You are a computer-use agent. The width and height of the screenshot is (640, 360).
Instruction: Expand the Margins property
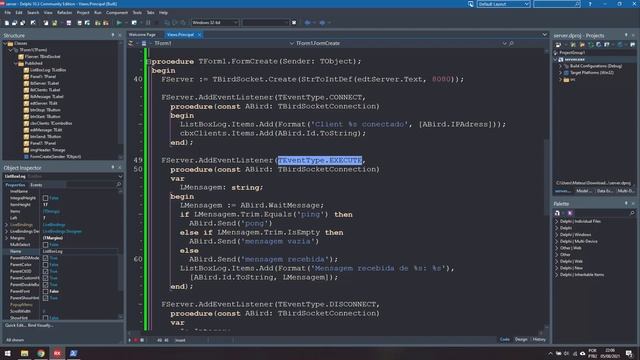click(x=6, y=238)
